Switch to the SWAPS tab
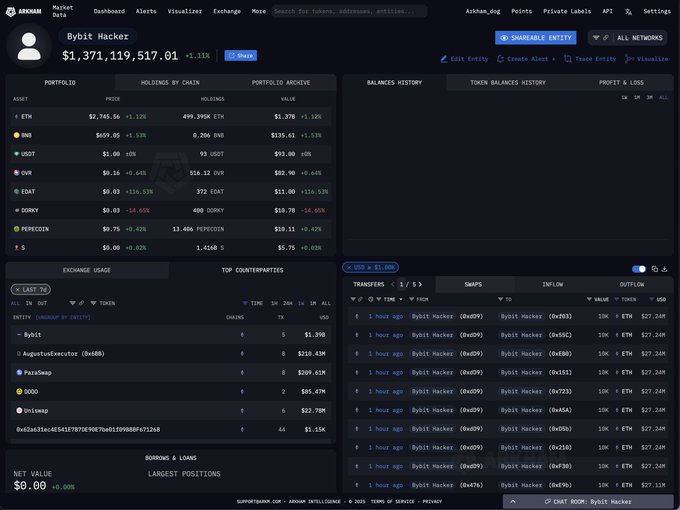 (473, 284)
